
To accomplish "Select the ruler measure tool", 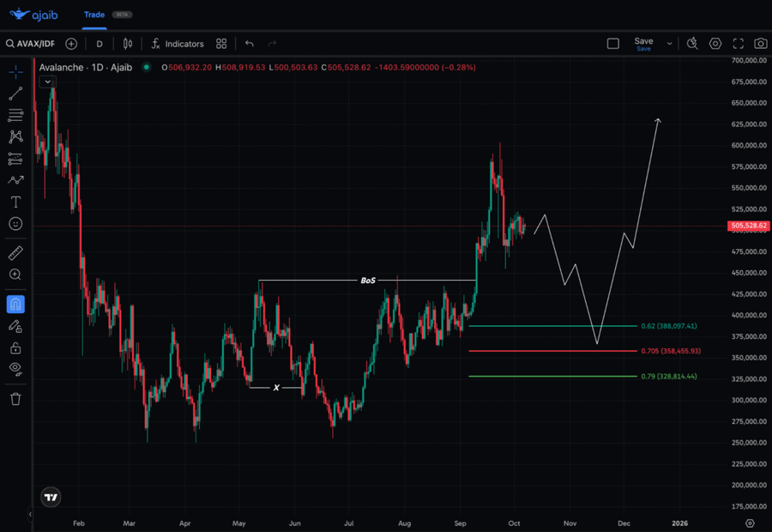I will pos(15,253).
